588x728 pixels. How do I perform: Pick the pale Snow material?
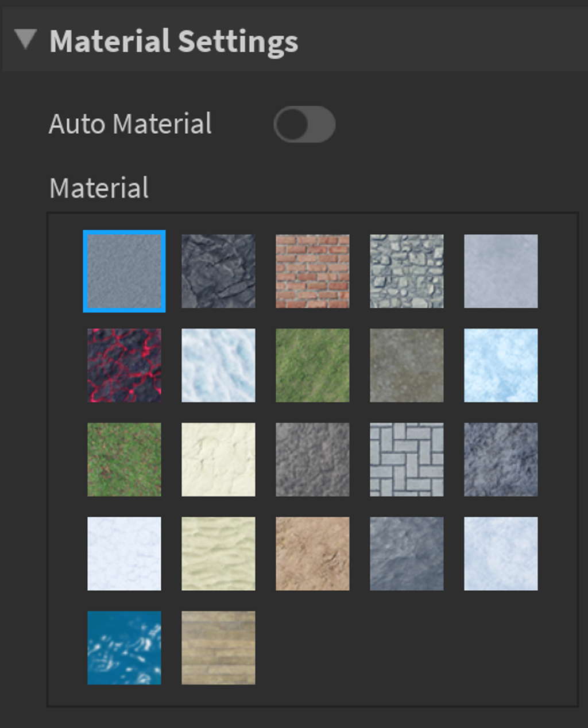point(501,553)
